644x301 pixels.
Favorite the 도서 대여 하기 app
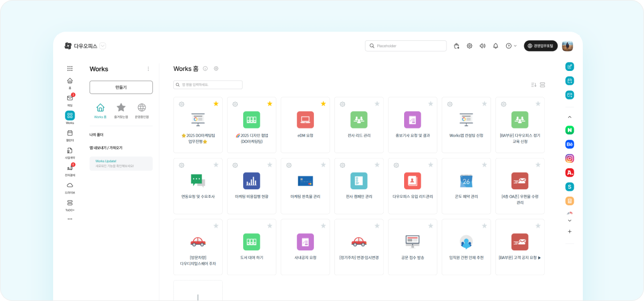pyautogui.click(x=269, y=226)
